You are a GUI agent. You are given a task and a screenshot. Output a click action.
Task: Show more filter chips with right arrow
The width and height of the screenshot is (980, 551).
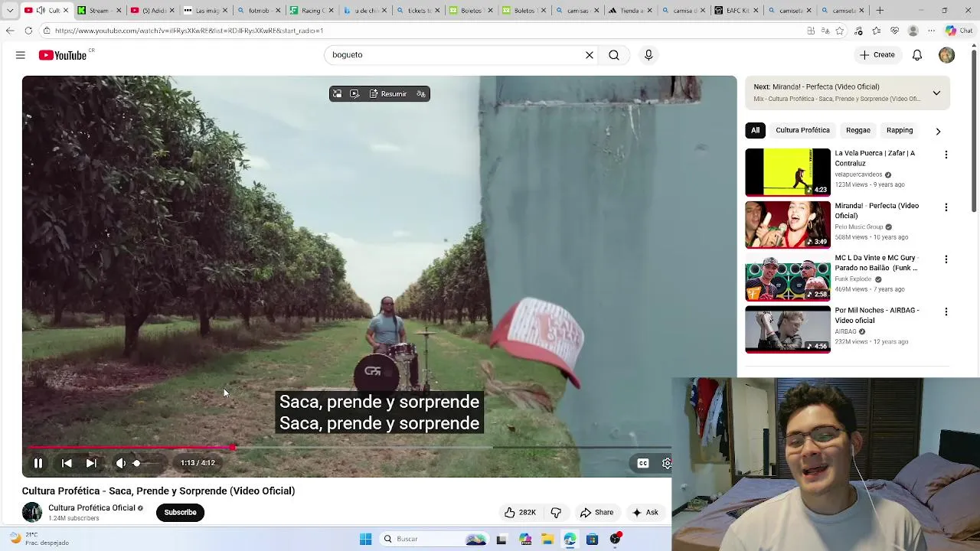(938, 131)
